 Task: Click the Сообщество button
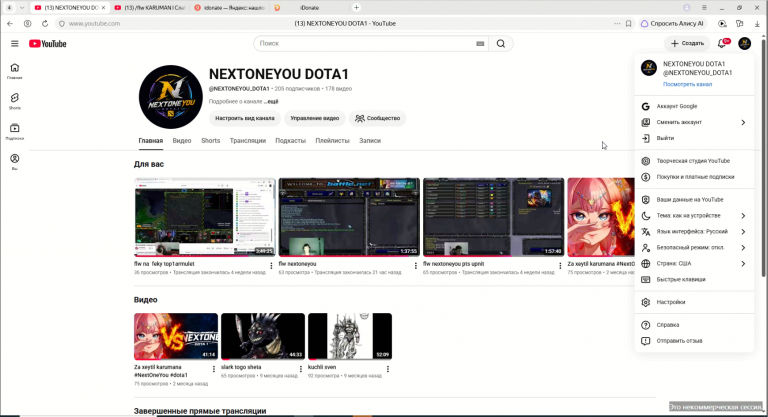point(378,118)
